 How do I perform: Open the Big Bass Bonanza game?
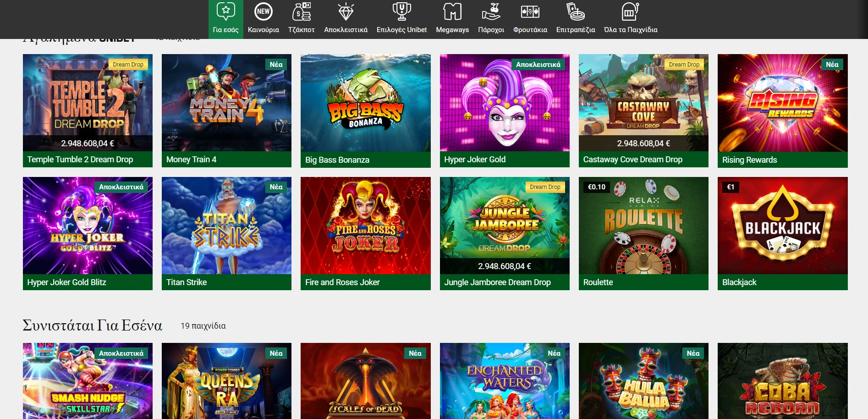366,110
